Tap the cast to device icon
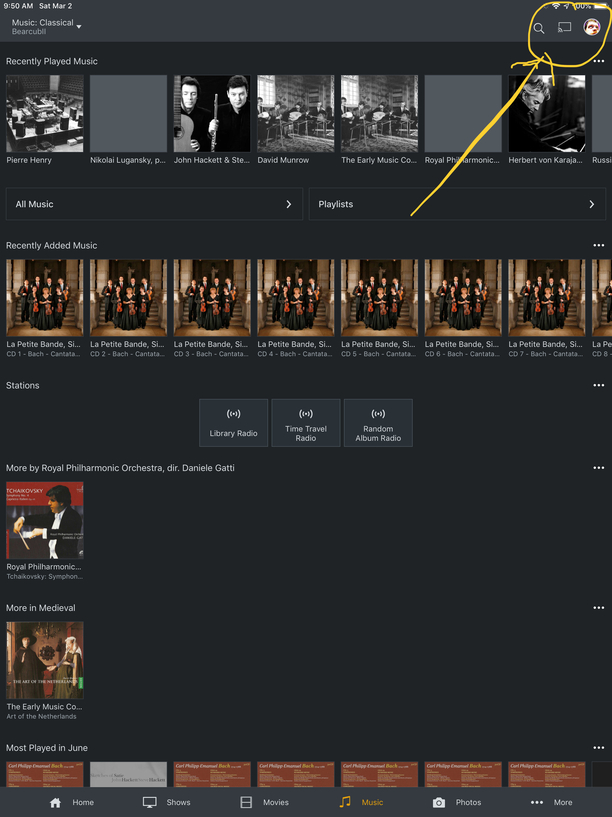612x817 pixels. [x=565, y=27]
